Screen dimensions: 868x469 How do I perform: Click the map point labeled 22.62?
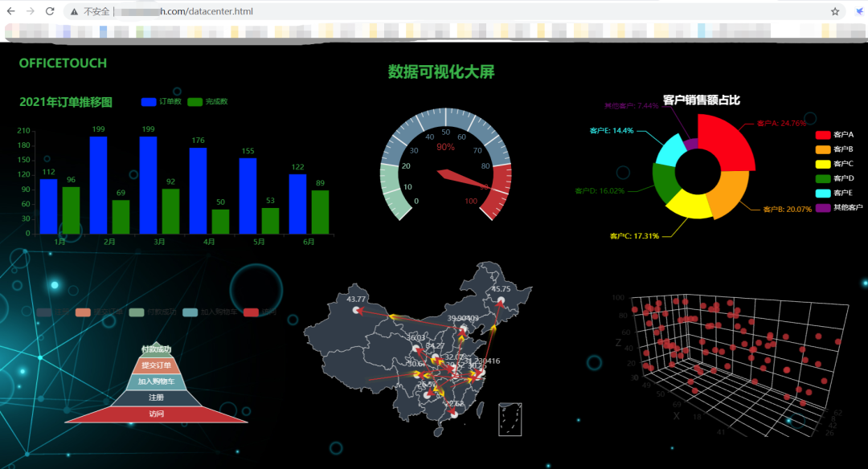point(454,414)
